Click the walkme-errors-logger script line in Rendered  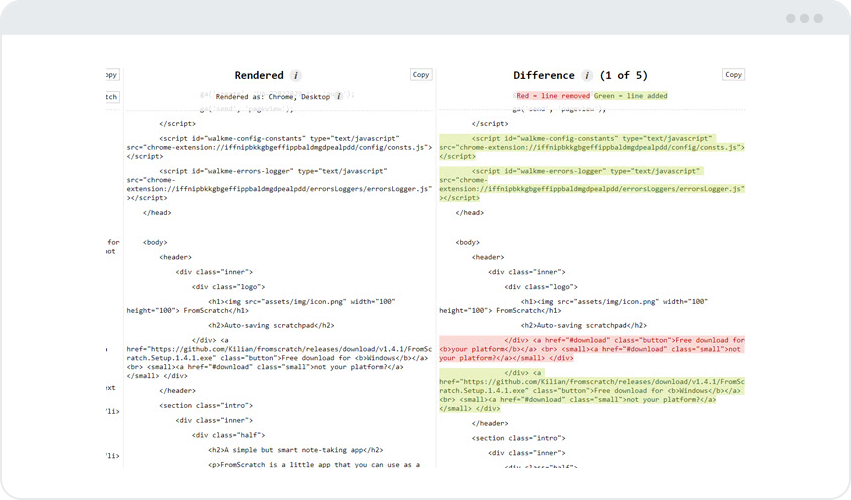[280, 185]
